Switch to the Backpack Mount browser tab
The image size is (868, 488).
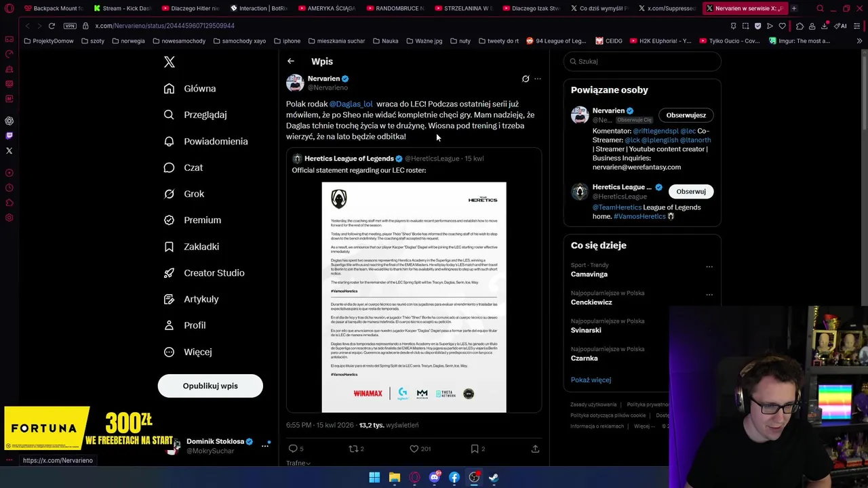point(54,8)
